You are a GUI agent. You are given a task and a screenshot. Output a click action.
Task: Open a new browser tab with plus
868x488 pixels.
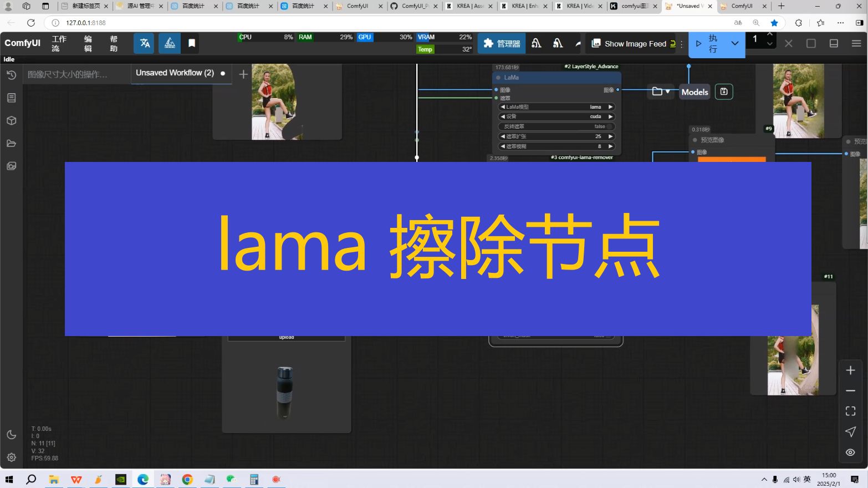coord(781,6)
